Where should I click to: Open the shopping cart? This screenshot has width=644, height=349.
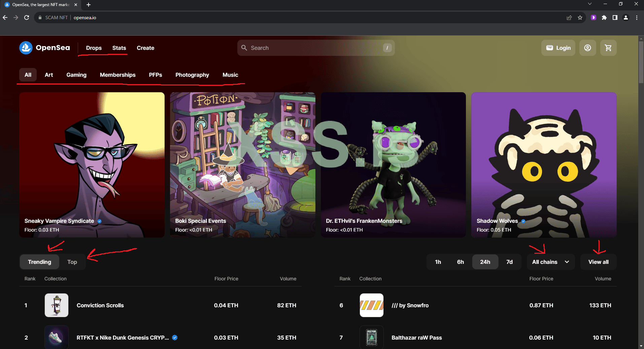coord(608,48)
